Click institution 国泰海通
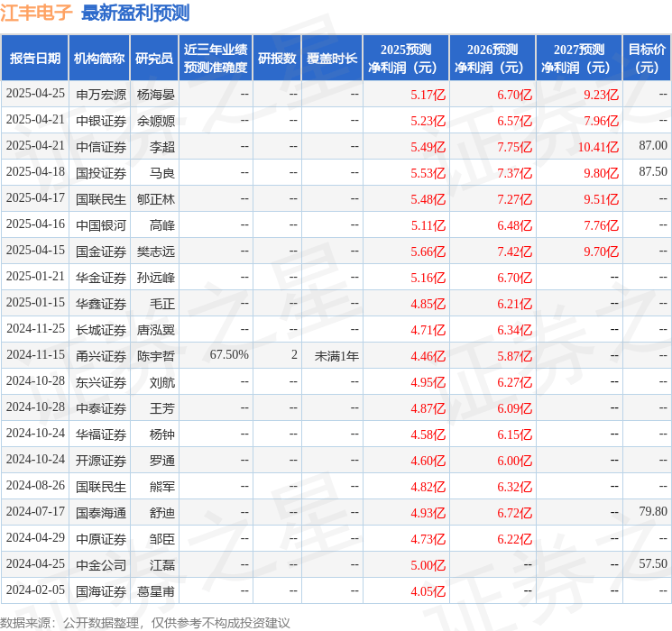The image size is (672, 631). click(x=101, y=513)
